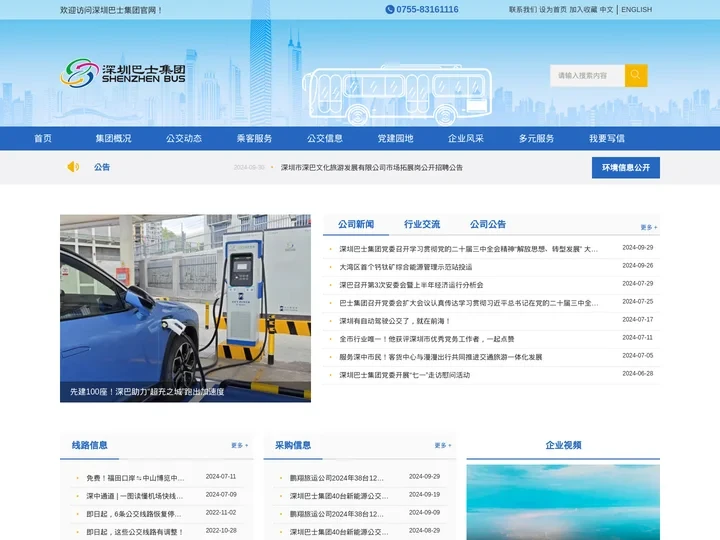Click the 采购信息 section heading
This screenshot has width=720, height=540.
tap(293, 445)
